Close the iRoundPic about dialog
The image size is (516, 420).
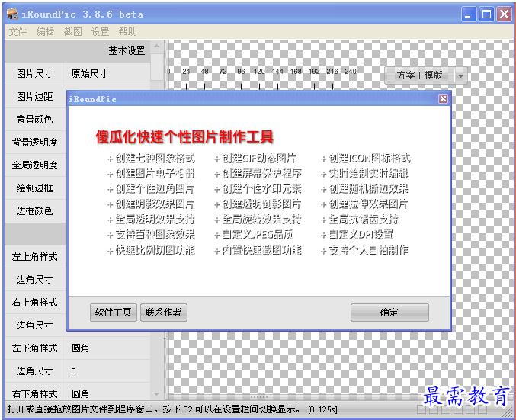[x=443, y=99]
